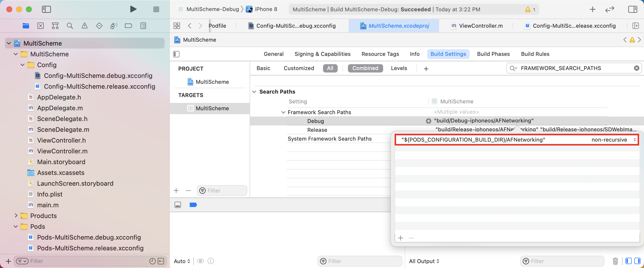Switch to the Build Phases tab
This screenshot has height=268, width=644.
(x=493, y=54)
